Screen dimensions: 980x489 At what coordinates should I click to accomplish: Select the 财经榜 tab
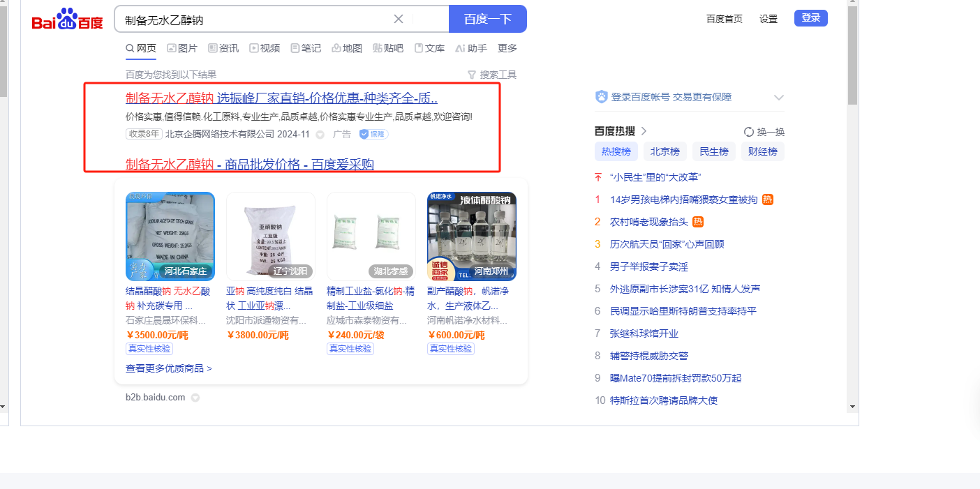tap(763, 151)
